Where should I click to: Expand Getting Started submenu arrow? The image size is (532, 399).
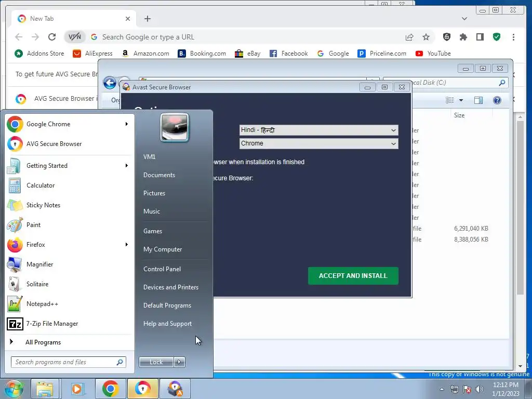[127, 166]
